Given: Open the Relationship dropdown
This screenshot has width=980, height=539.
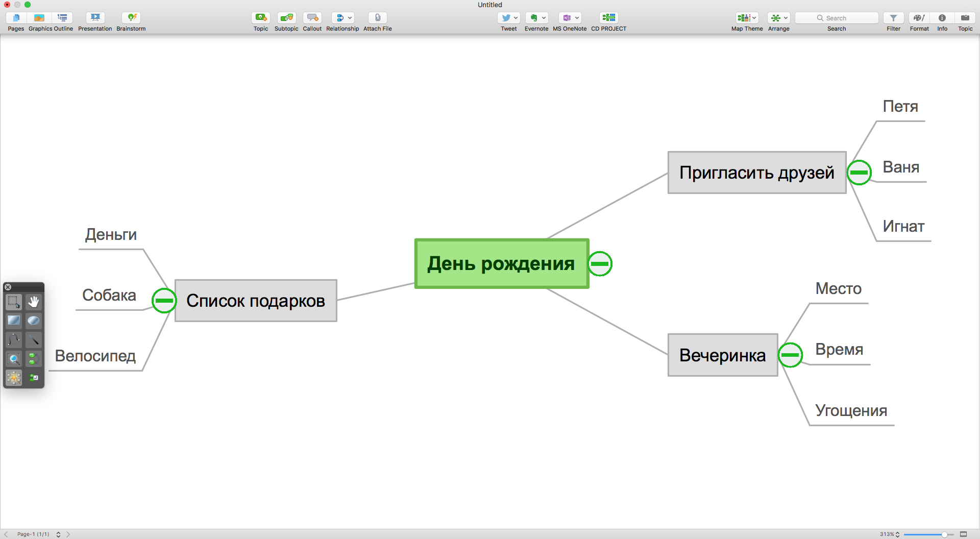Looking at the screenshot, I should click(x=350, y=18).
